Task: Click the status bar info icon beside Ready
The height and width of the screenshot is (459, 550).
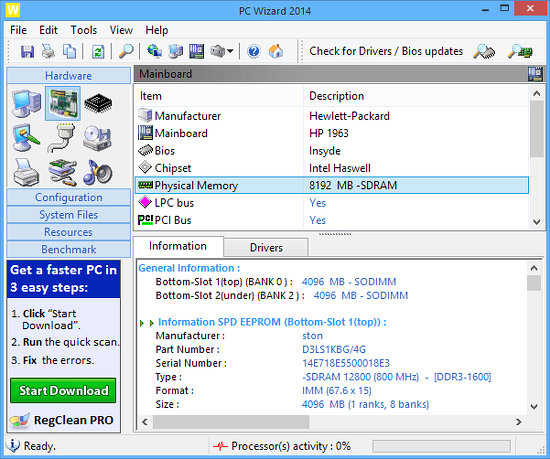Action: coord(13,445)
